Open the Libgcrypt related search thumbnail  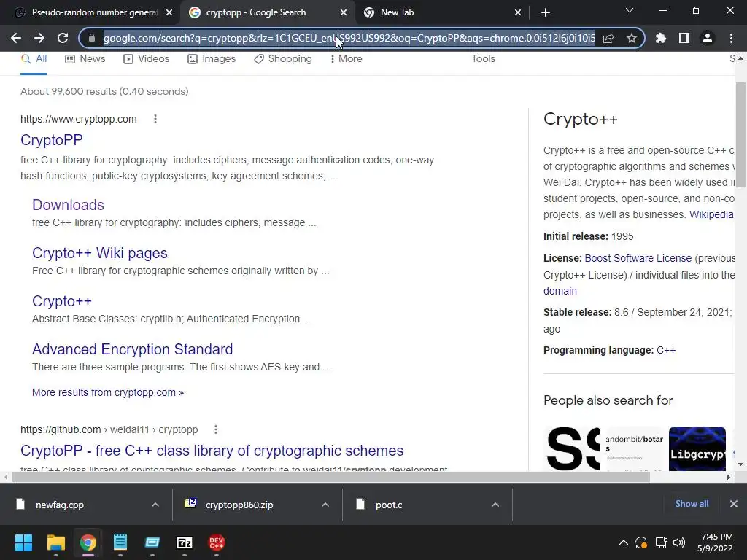(x=697, y=448)
